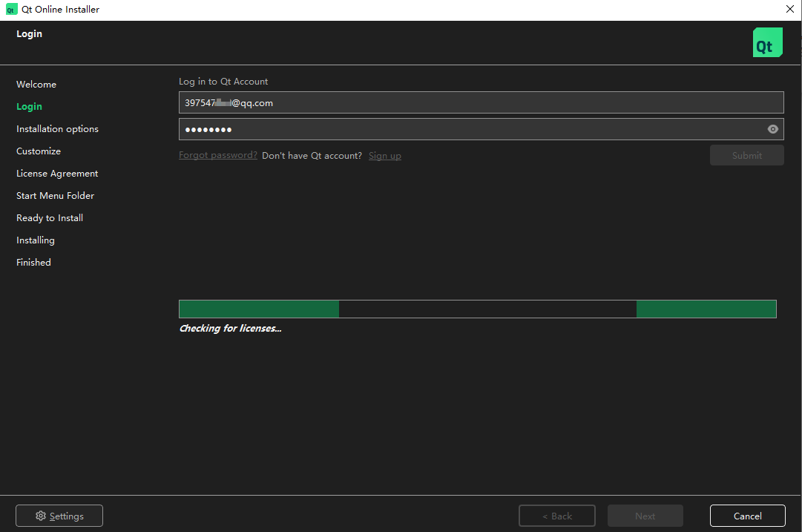Go back using the Back button
Screen dimensions: 802x532
click(556, 516)
